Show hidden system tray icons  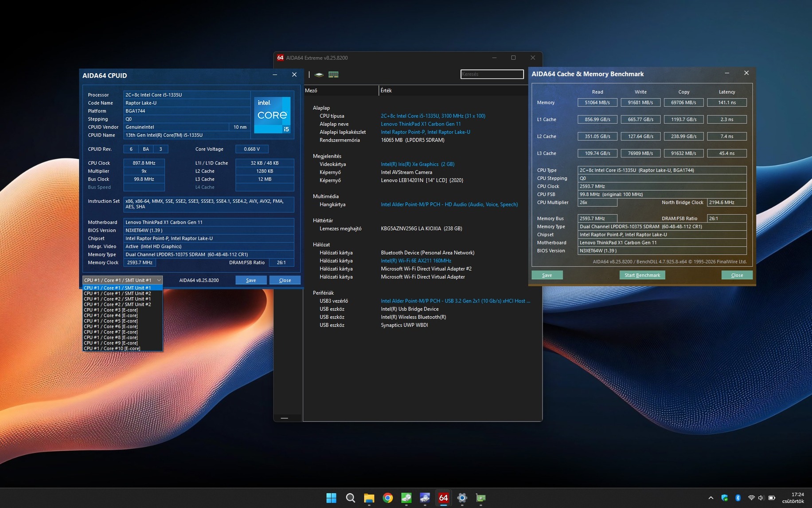[x=711, y=498]
